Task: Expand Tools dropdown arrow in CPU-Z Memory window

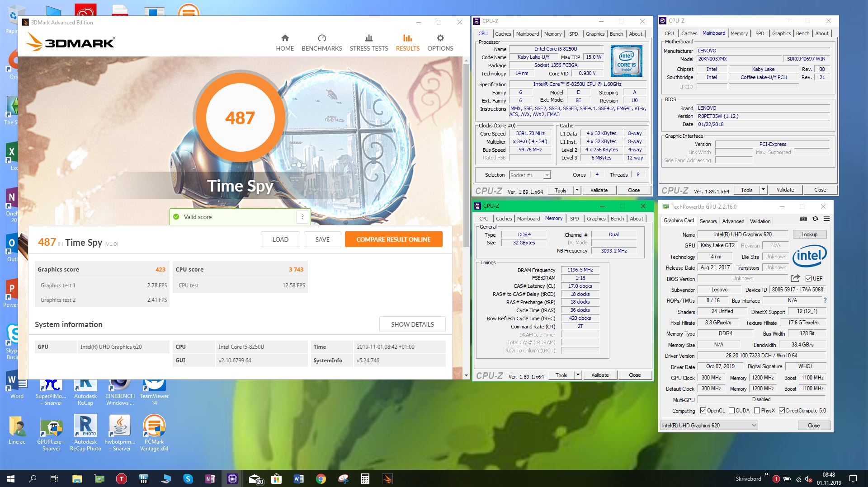Action: point(578,375)
